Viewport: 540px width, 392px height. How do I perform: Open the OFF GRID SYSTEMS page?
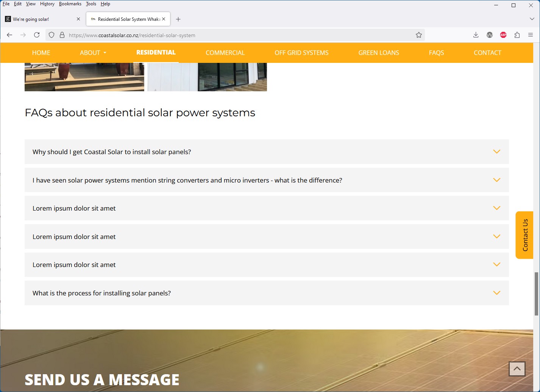coord(301,53)
